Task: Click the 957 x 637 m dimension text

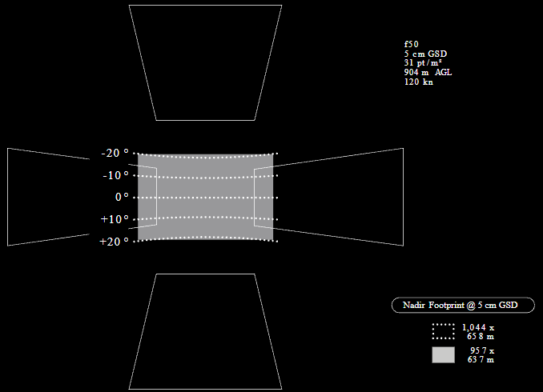Action: [x=481, y=356]
